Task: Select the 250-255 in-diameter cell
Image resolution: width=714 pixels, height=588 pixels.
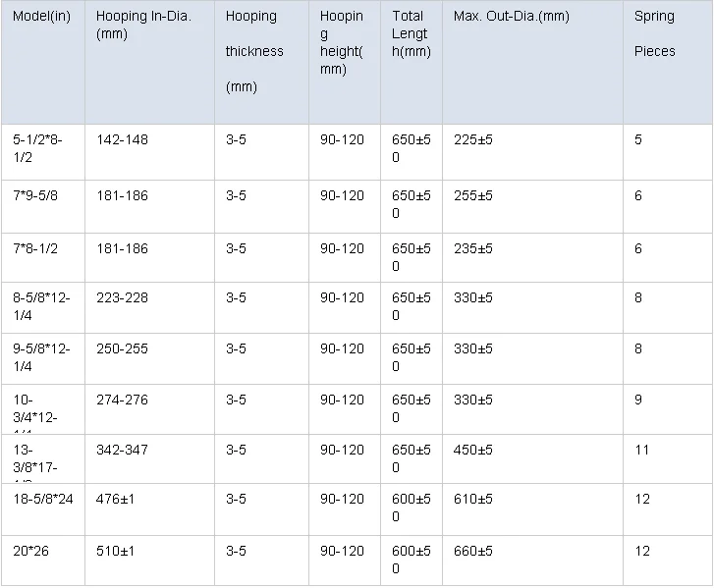Action: pyautogui.click(x=122, y=348)
